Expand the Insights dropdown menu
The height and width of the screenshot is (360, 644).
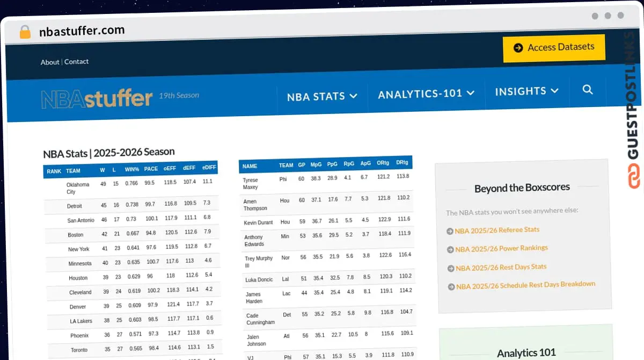coord(526,91)
